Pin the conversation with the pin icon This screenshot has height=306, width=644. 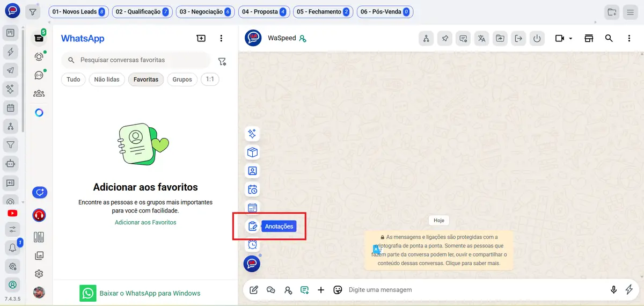coord(445,38)
